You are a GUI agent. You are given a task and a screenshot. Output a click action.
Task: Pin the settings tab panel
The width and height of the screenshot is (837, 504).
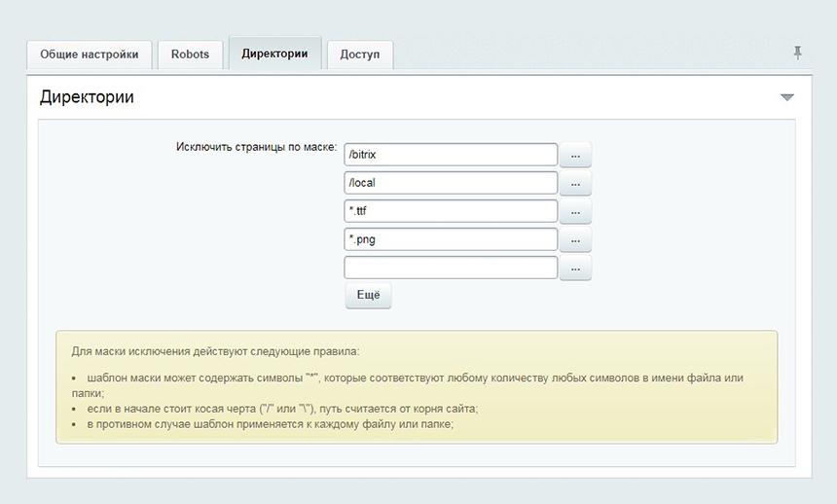797,53
